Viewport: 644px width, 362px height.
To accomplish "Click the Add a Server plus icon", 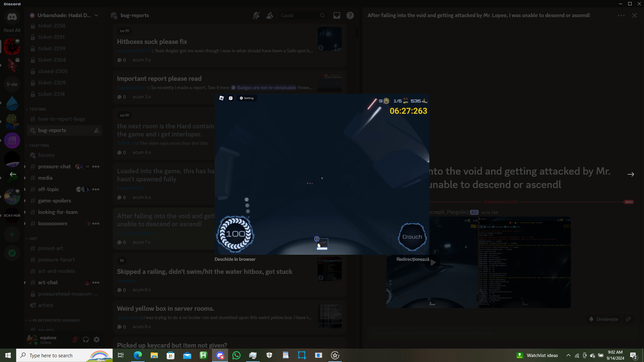I will tap(12, 234).
